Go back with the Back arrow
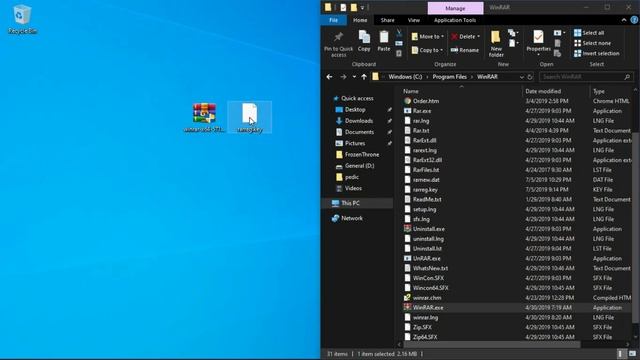 (x=329, y=77)
